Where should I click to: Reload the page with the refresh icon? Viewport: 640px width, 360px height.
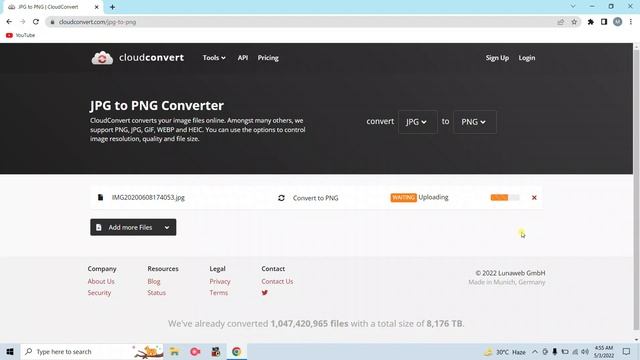point(36,22)
